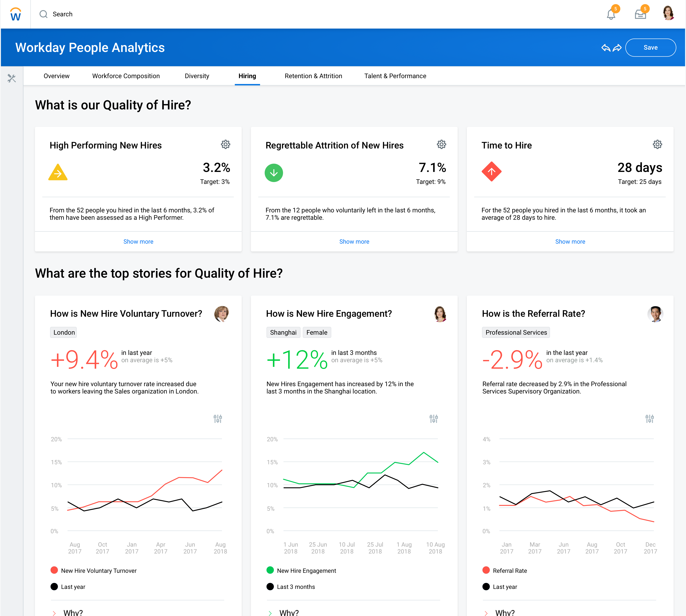This screenshot has height=616, width=686.
Task: Open chart filter sliders icon on Voluntary Turnover
Action: point(218,419)
